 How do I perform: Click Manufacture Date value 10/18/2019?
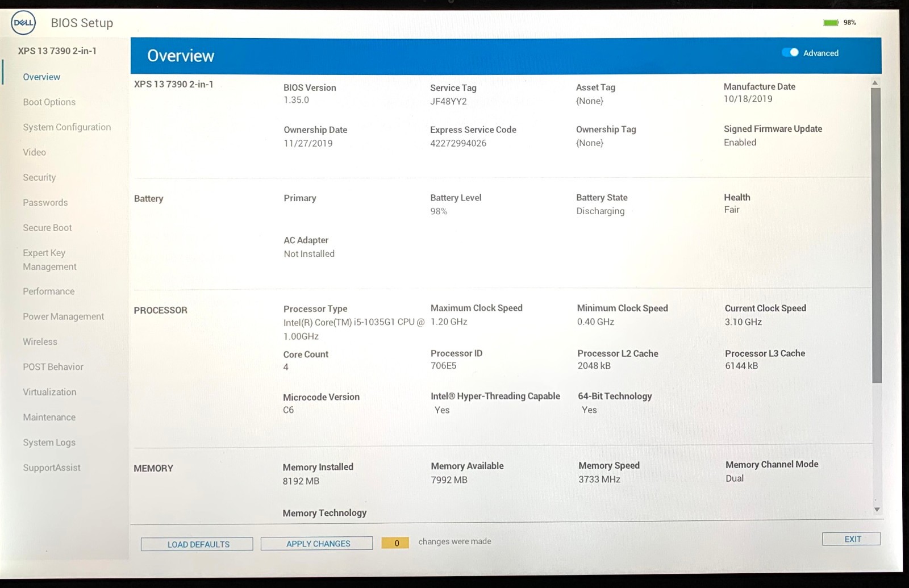click(748, 99)
